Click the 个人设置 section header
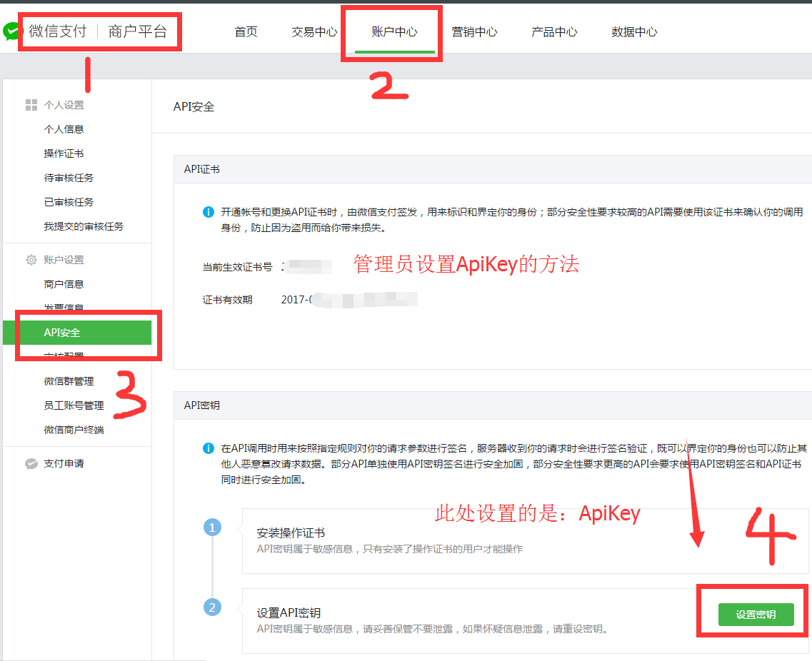Viewport: 812px width, 661px height. pos(64,105)
